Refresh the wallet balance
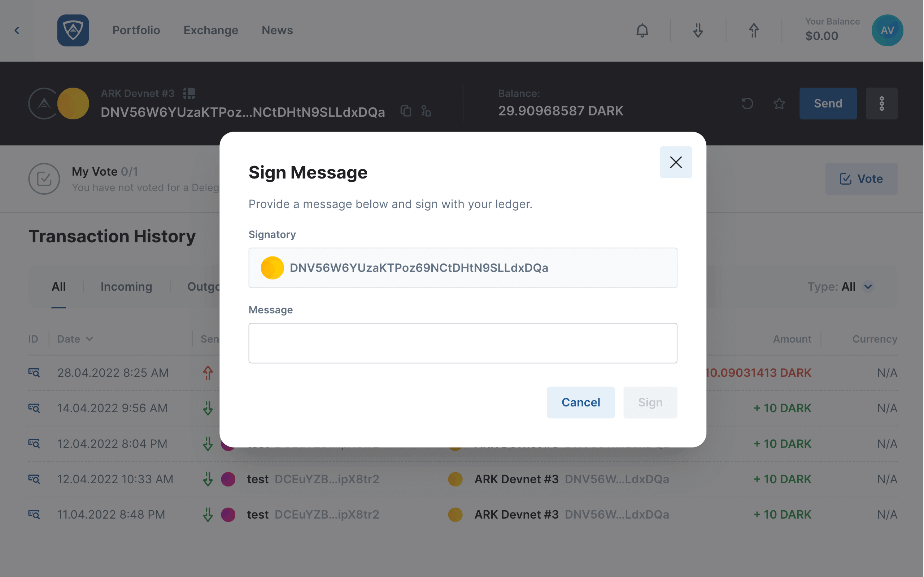 tap(747, 103)
